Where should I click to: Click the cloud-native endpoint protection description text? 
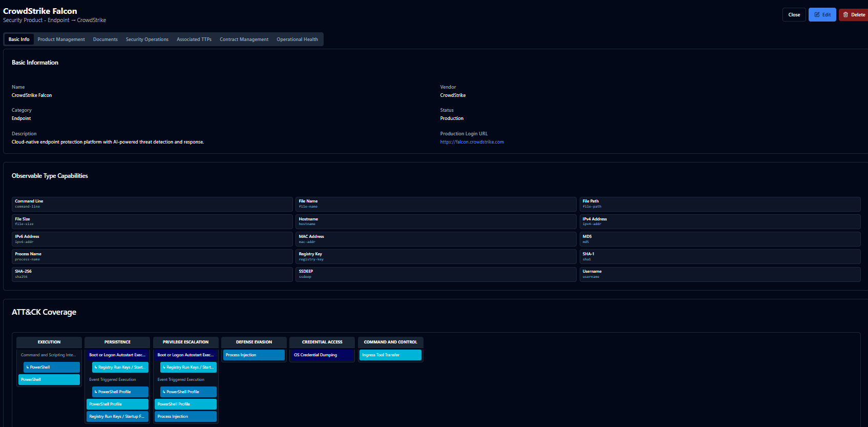point(108,142)
